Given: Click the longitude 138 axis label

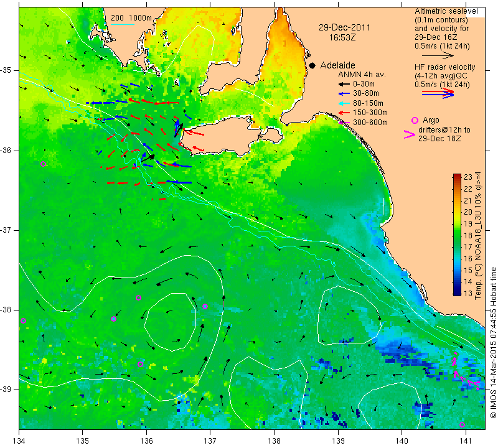Looking at the screenshot, I should coord(274,441).
